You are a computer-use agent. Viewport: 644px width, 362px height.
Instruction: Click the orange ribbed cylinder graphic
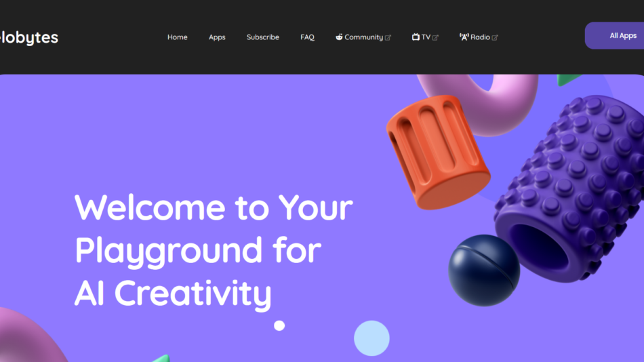(x=437, y=152)
